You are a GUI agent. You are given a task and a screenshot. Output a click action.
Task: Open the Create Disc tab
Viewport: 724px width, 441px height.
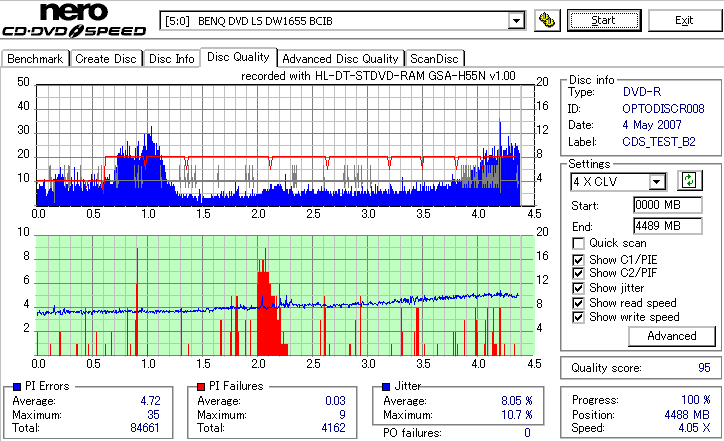pos(106,59)
